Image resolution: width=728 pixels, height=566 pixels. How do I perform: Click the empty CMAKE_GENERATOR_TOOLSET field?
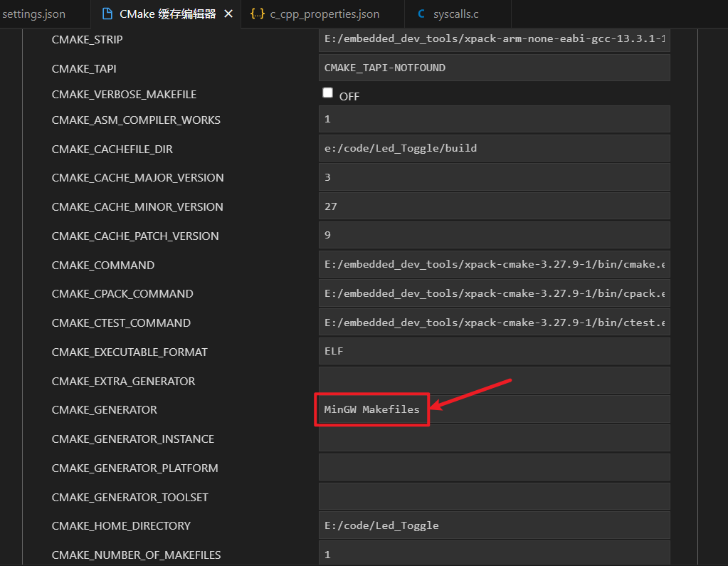[x=495, y=497]
